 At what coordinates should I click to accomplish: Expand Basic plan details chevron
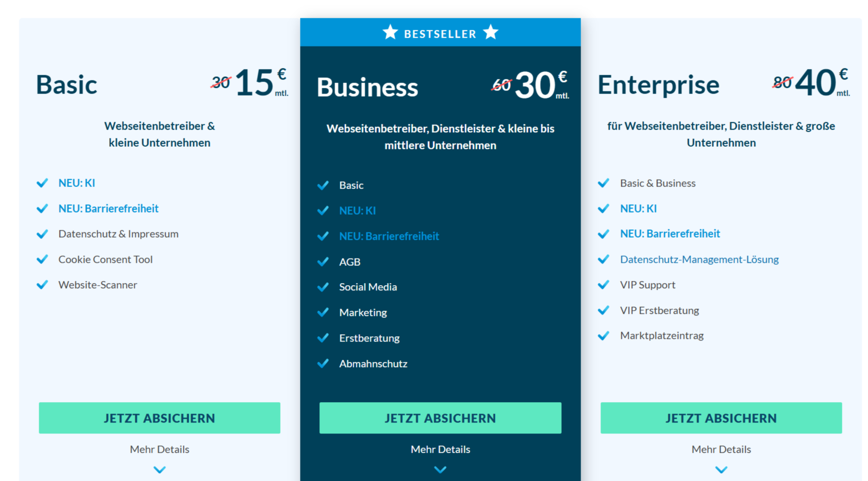159,470
